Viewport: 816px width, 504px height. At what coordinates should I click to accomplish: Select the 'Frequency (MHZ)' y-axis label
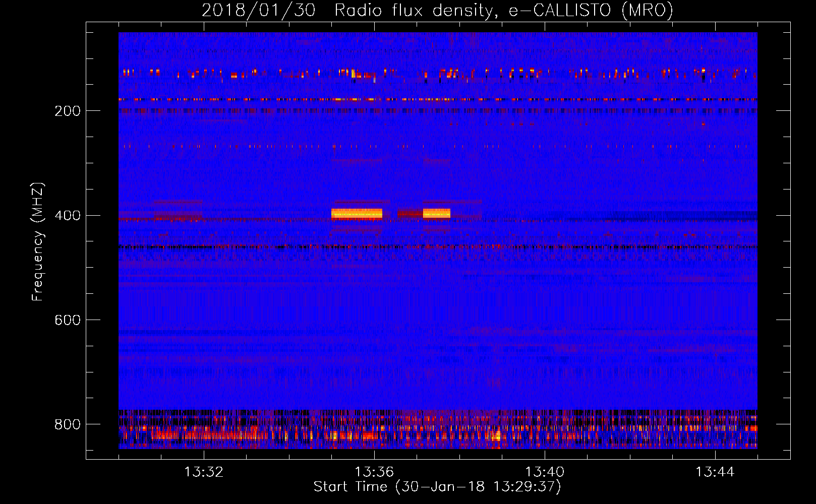pos(38,242)
